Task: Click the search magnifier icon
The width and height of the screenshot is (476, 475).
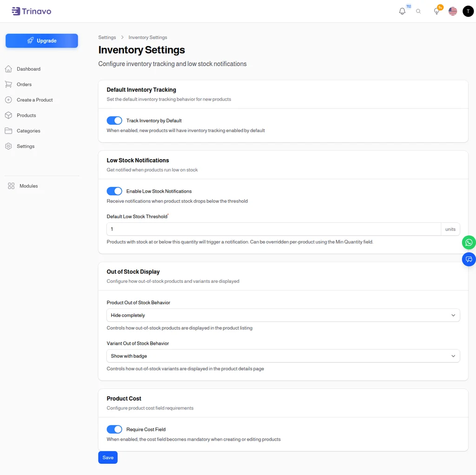Action: [x=418, y=11]
